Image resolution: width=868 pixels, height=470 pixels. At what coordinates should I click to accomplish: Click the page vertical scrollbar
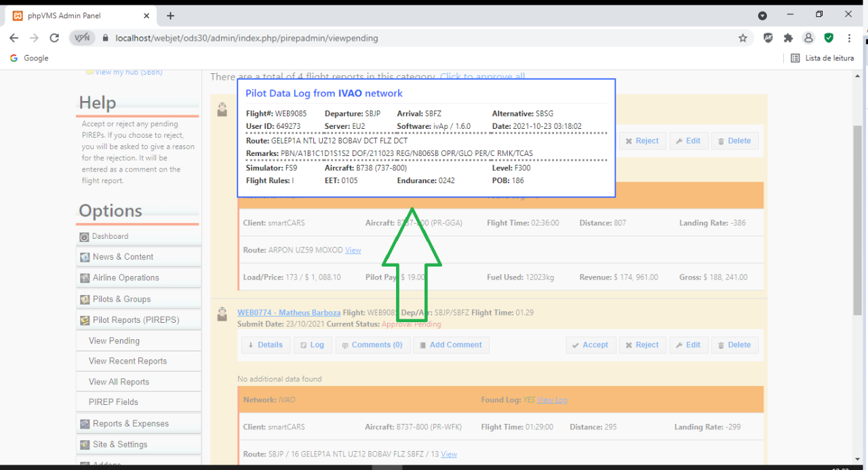tap(858, 203)
